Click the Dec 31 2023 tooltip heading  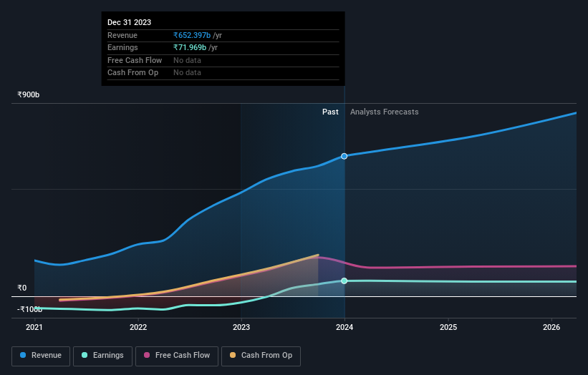coord(130,22)
